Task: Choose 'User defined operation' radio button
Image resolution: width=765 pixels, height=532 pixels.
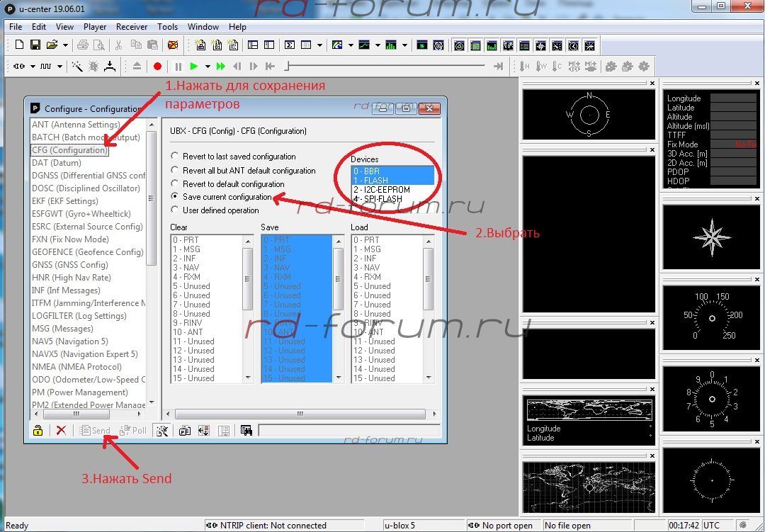Action: pyautogui.click(x=175, y=210)
